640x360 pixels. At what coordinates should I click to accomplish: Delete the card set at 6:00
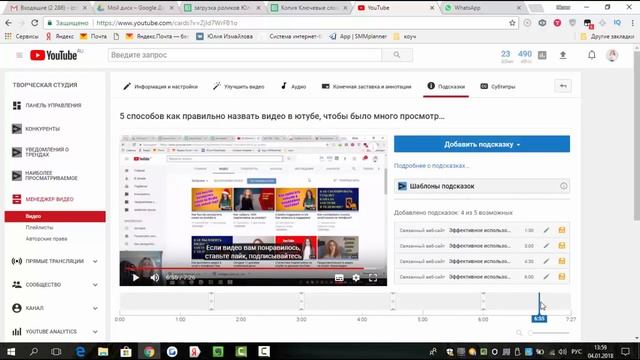coord(562,277)
